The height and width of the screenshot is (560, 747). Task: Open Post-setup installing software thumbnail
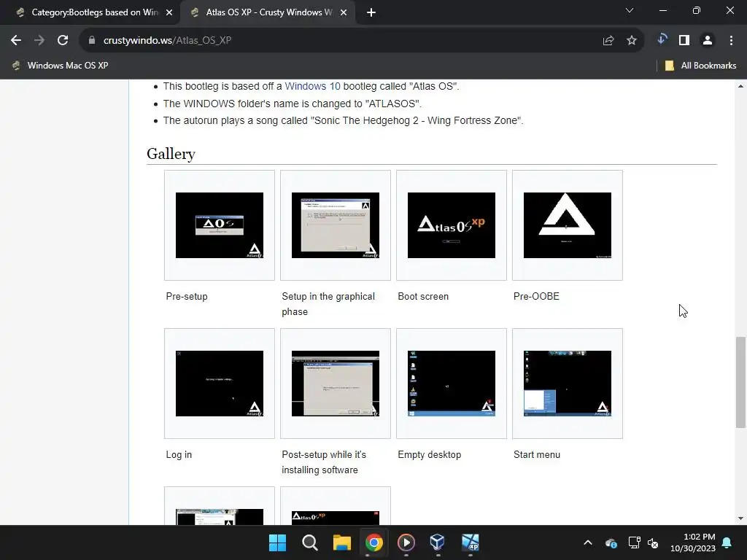pos(336,384)
